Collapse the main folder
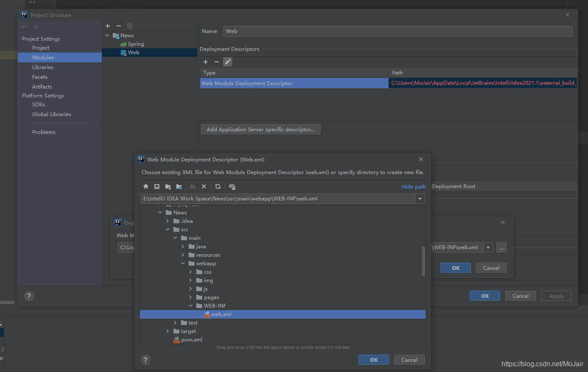This screenshot has width=588, height=372. pyautogui.click(x=176, y=238)
